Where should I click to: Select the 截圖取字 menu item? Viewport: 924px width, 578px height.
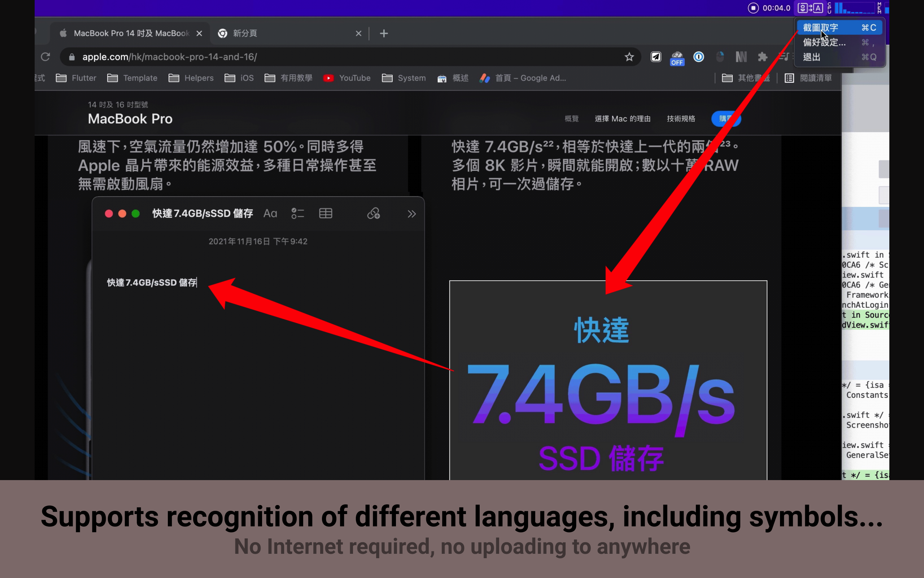click(x=839, y=27)
